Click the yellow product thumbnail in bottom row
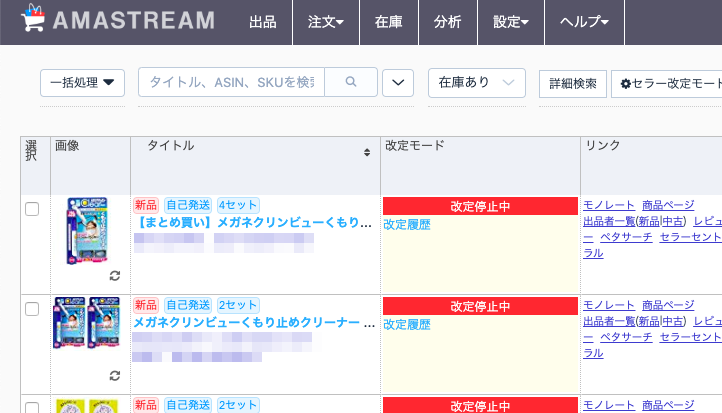The width and height of the screenshot is (722, 413). point(87,406)
